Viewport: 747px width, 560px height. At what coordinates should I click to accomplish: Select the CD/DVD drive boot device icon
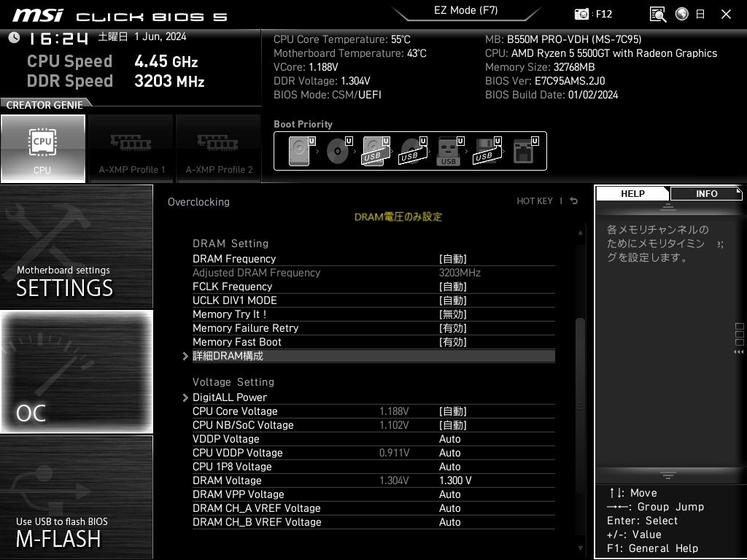click(x=338, y=151)
